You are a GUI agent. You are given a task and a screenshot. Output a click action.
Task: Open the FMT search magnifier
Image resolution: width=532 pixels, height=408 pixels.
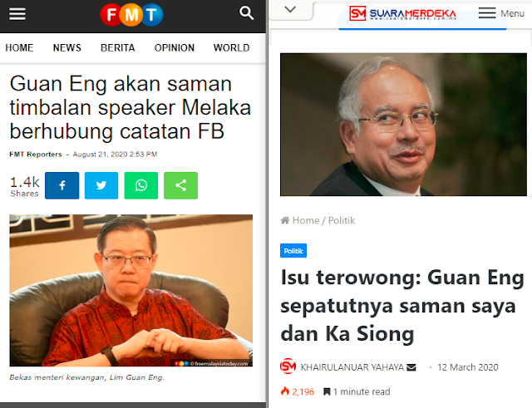pos(246,13)
